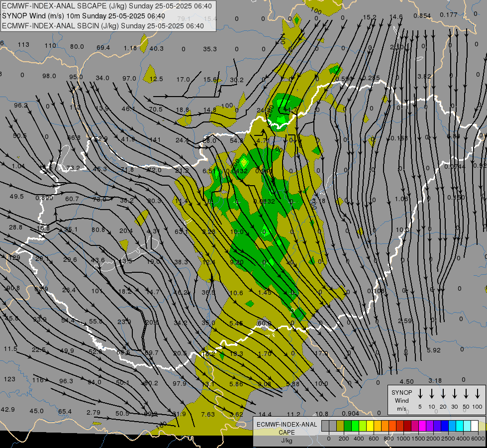Select the olive CAPE legend swatch

(340, 426)
